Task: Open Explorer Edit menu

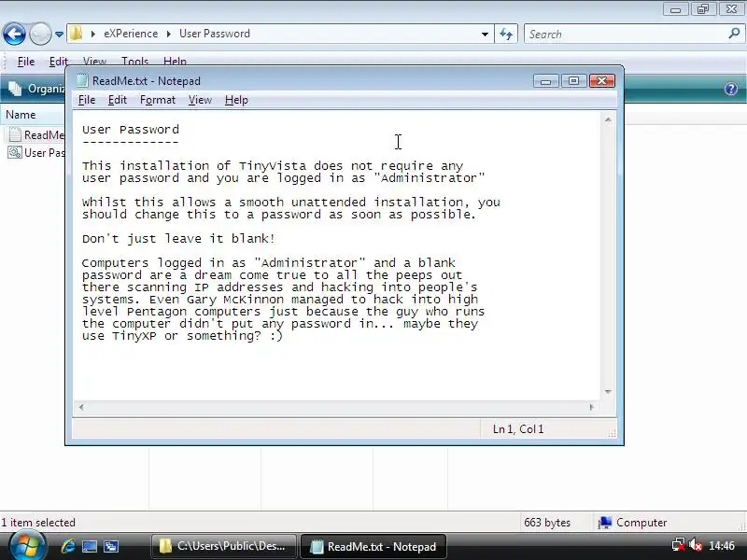Action: pos(58,62)
